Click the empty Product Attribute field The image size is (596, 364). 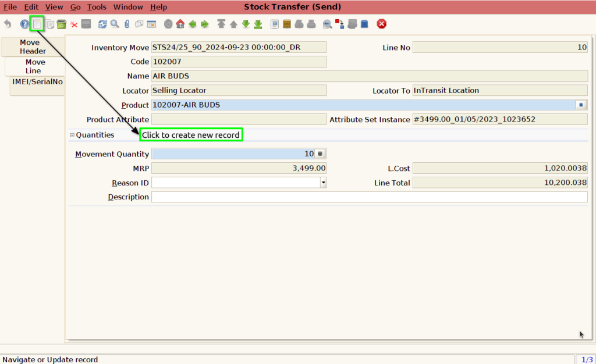click(x=239, y=119)
